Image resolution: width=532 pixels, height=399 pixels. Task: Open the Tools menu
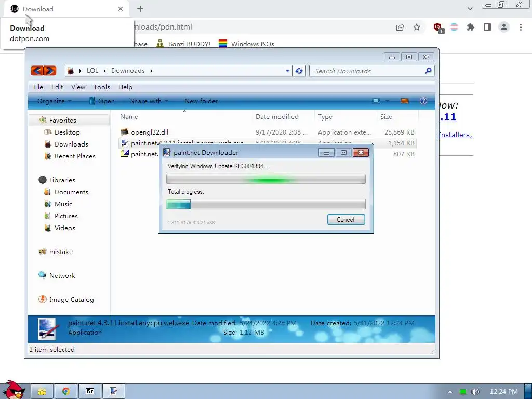tap(102, 87)
